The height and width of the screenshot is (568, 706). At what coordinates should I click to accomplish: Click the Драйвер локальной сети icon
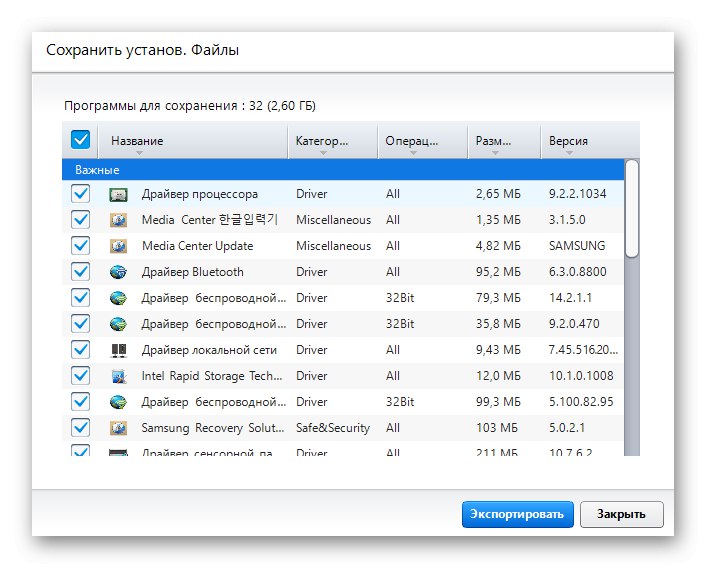coord(118,350)
